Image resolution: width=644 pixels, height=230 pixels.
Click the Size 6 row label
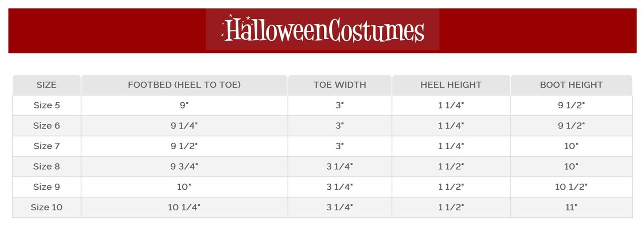tap(47, 126)
